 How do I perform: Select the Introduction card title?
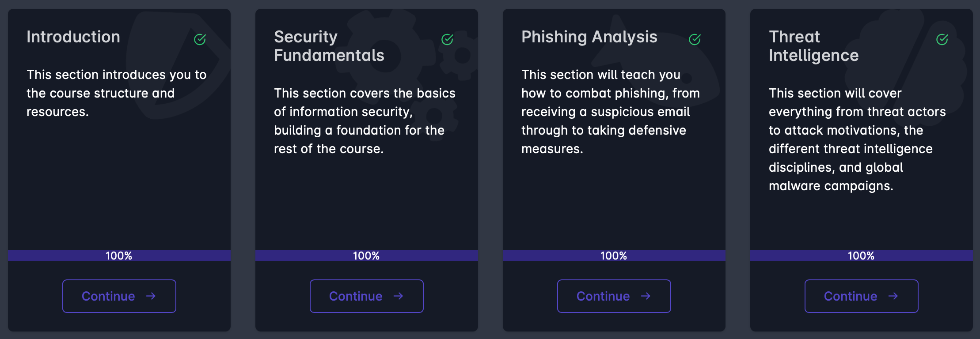tap(73, 37)
